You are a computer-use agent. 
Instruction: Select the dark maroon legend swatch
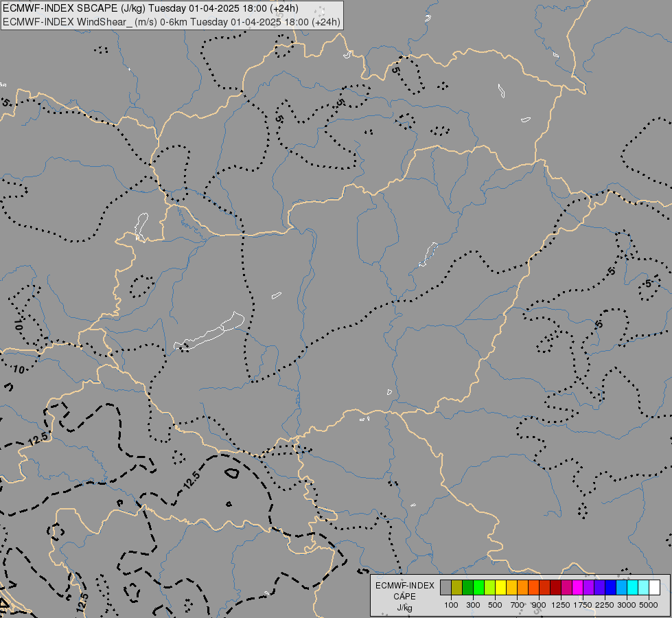(555, 588)
